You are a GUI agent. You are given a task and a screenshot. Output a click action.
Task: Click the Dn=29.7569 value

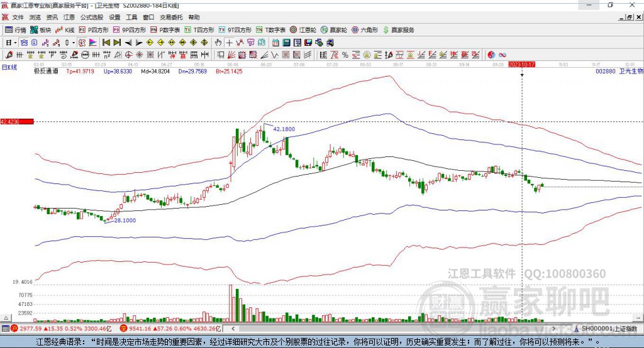coord(192,72)
